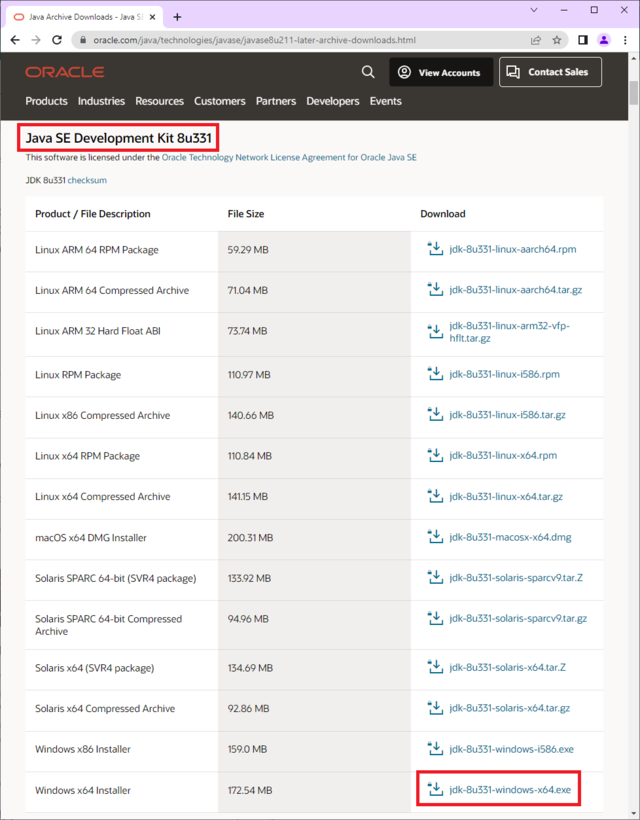The height and width of the screenshot is (820, 640).
Task: Download jdk-8u331-solaris-sparcv9.tar.gz link
Action: click(x=518, y=618)
